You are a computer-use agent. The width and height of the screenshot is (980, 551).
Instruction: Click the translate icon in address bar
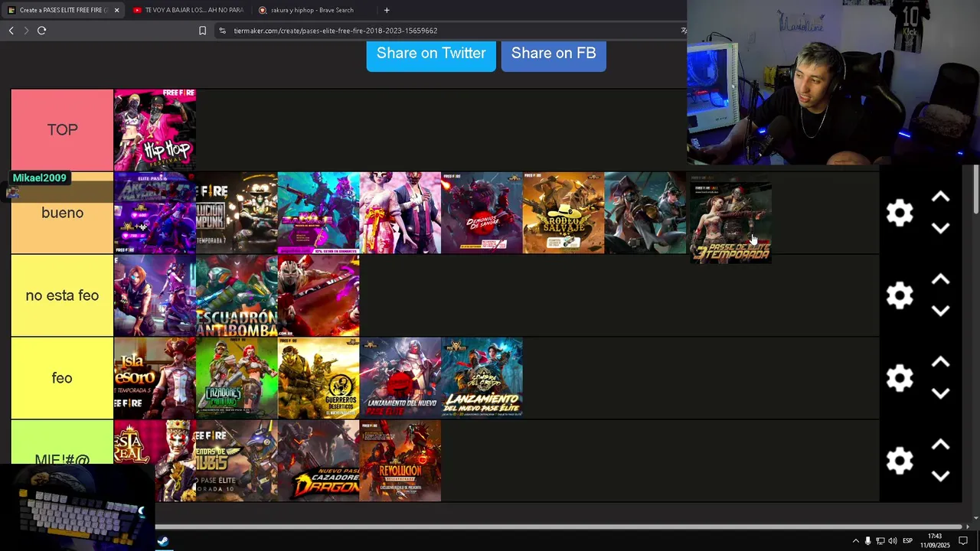[x=683, y=31]
